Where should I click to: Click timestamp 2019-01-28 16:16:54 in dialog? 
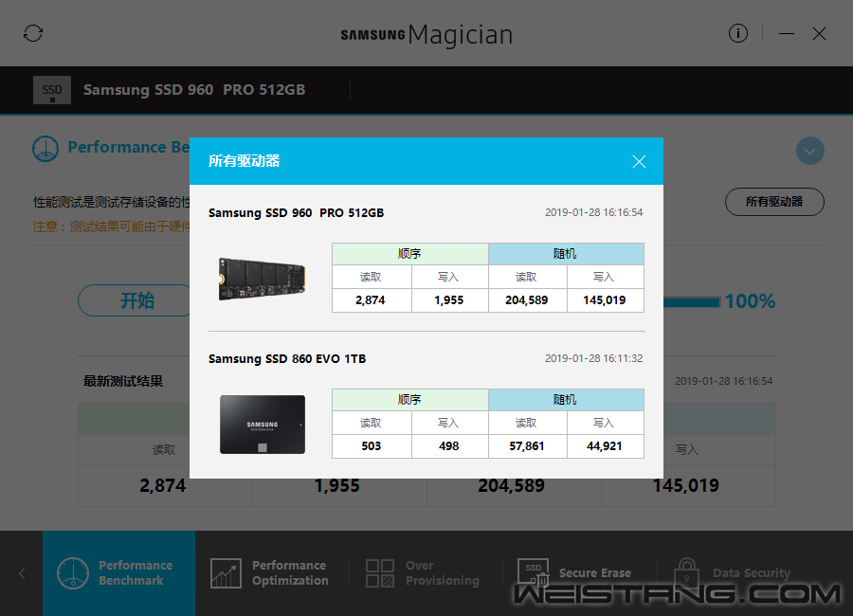click(x=594, y=212)
